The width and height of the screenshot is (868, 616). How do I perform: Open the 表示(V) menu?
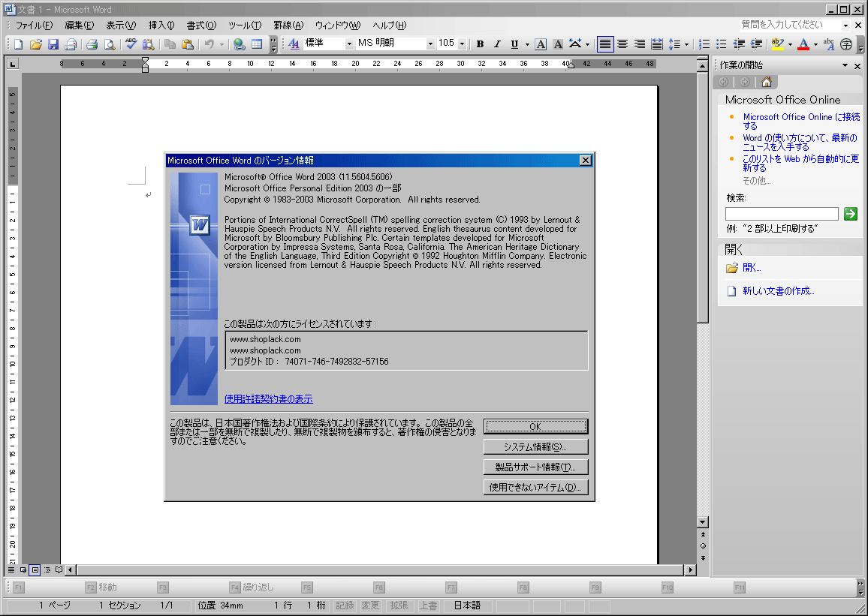pyautogui.click(x=121, y=26)
